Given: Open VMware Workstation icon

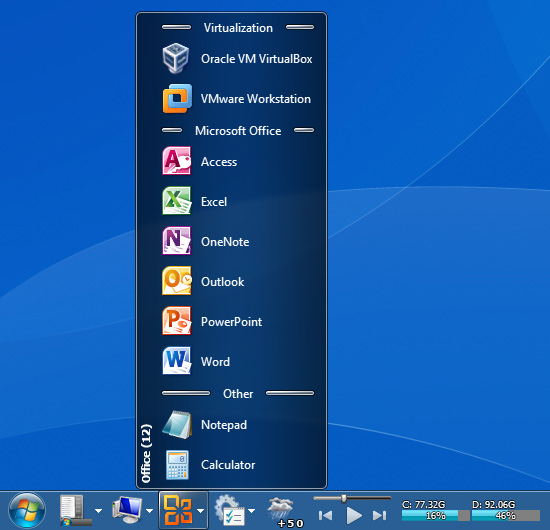Looking at the screenshot, I should [177, 99].
